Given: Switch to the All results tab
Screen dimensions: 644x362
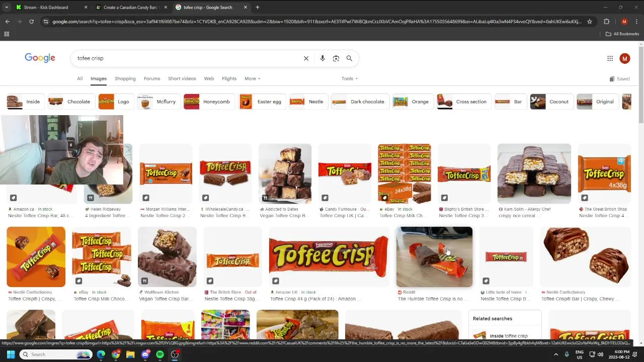Looking at the screenshot, I should 79,78.
